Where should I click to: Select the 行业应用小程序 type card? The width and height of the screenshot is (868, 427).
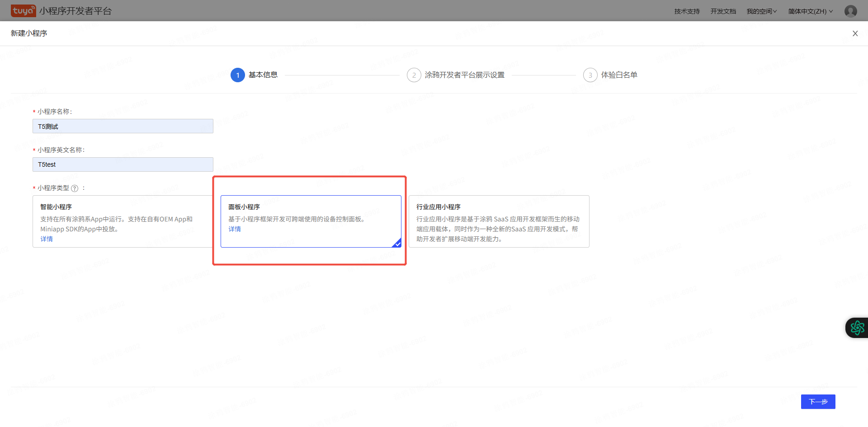tap(499, 221)
